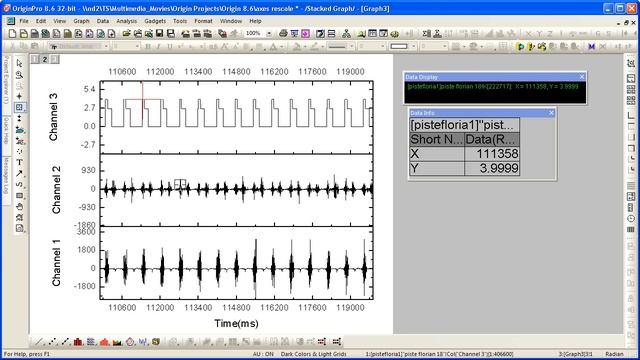Screen dimensions: 640x360
Task: Select the Screen Reader crosshair tool
Action: 19,96
